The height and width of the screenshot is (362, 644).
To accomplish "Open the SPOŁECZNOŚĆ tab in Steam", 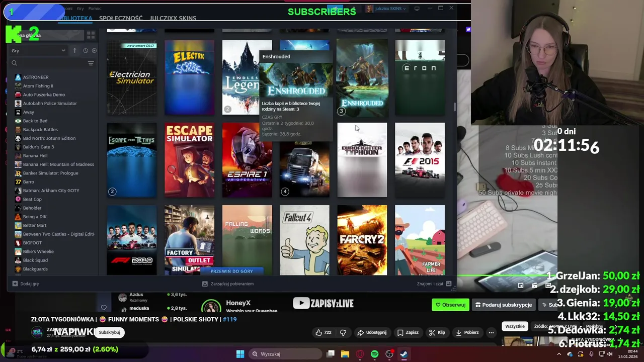I will click(x=121, y=18).
